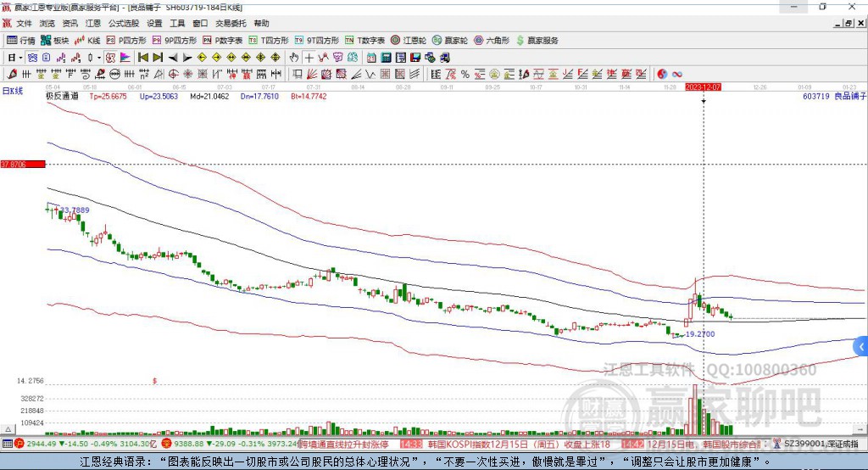Click the rightmost yellow diamond four-way icon

[x=275, y=58]
